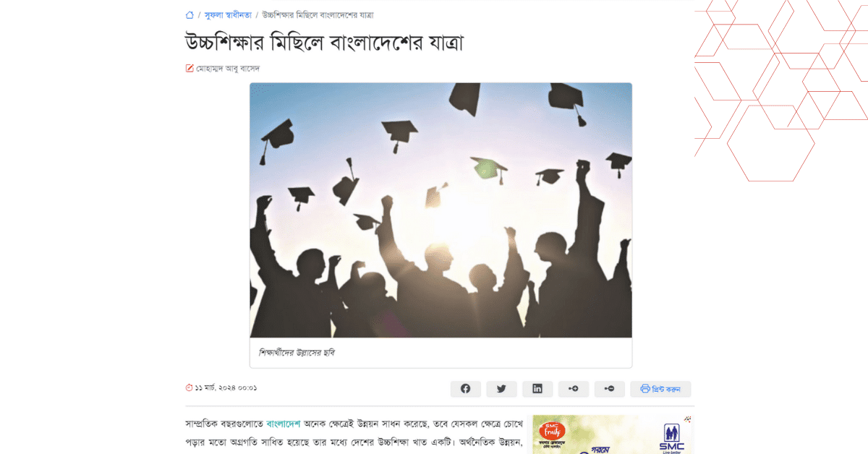
Task: Share the article on LinkedIn
Action: 537,389
